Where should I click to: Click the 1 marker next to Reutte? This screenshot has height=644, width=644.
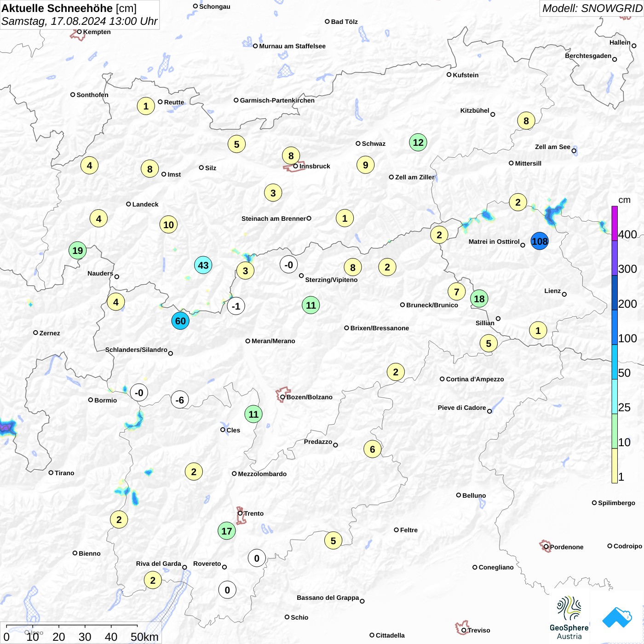(146, 106)
